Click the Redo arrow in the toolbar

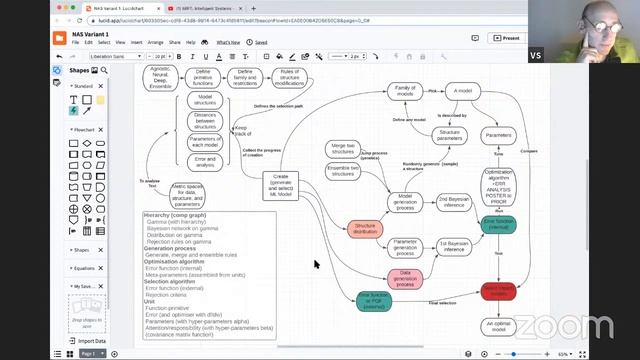pyautogui.click(x=73, y=56)
